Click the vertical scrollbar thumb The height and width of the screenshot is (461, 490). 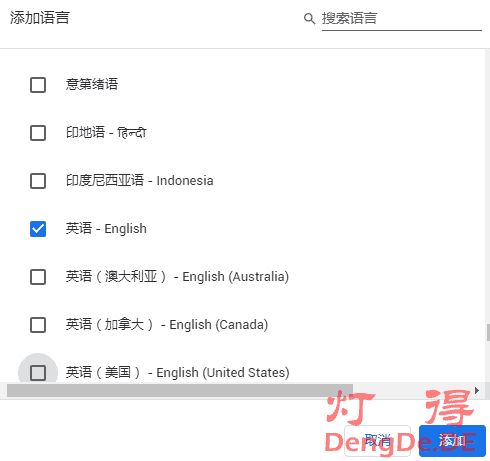(x=488, y=332)
